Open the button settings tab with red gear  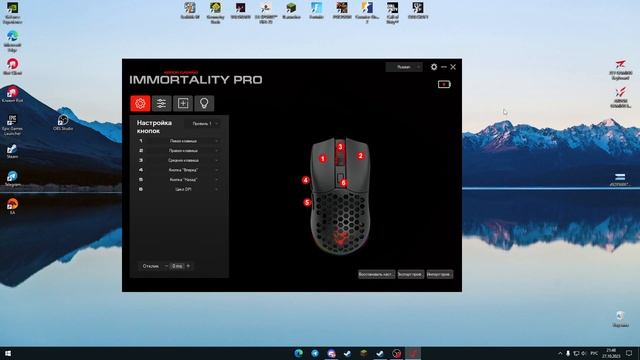coord(140,103)
